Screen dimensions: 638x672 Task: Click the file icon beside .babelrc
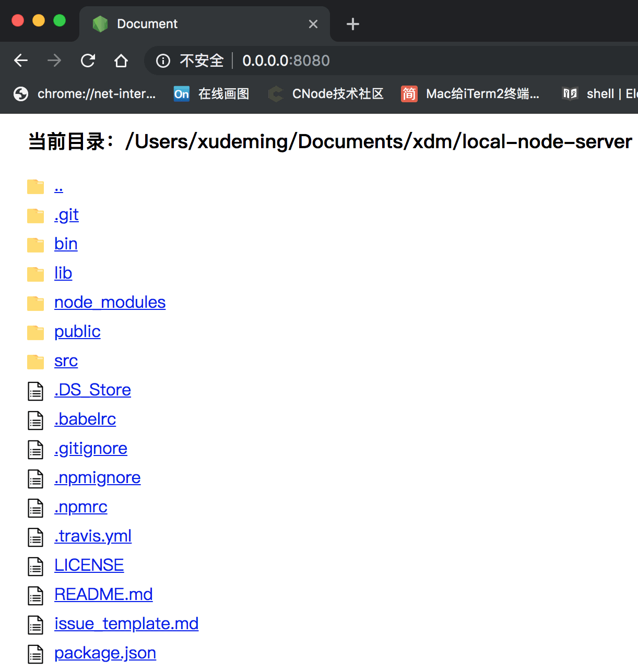point(36,421)
